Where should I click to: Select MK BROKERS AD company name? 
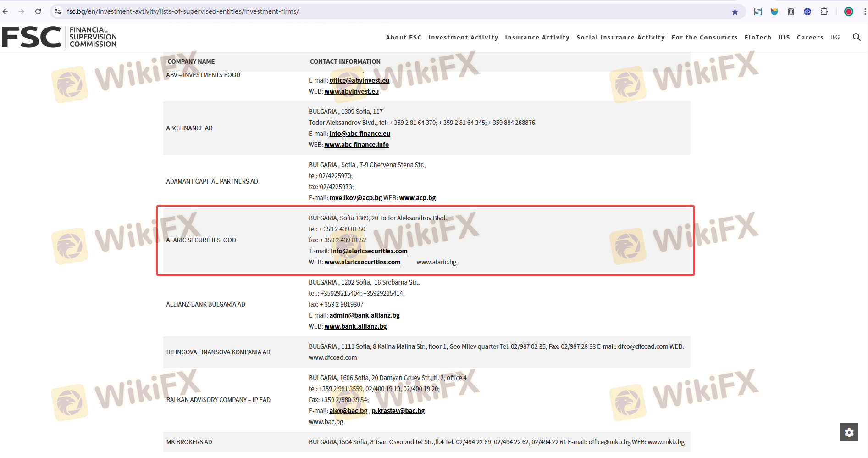[x=189, y=442]
